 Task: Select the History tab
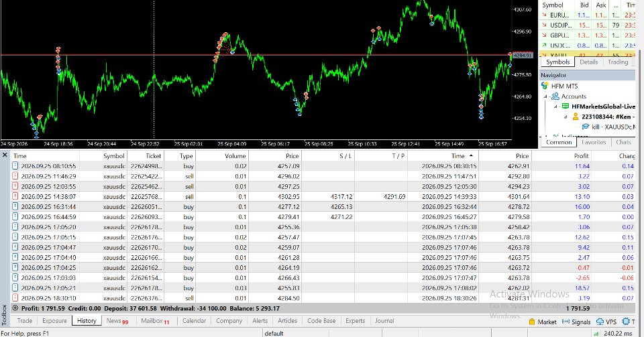click(87, 321)
